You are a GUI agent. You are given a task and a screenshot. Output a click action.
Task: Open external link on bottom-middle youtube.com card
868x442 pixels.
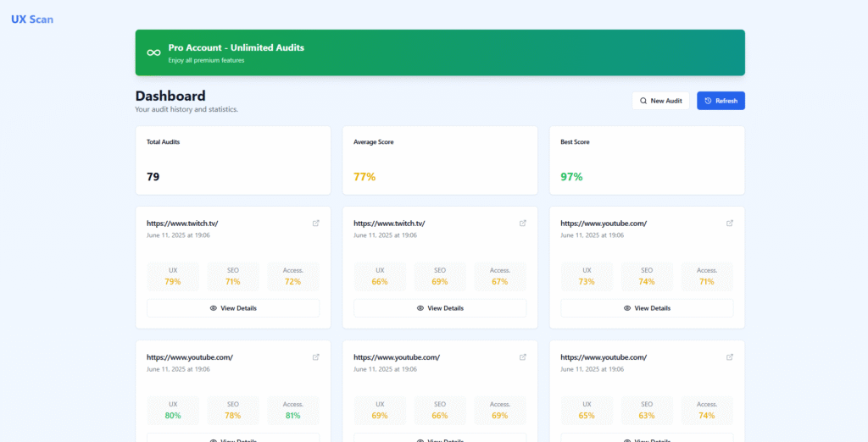point(522,356)
